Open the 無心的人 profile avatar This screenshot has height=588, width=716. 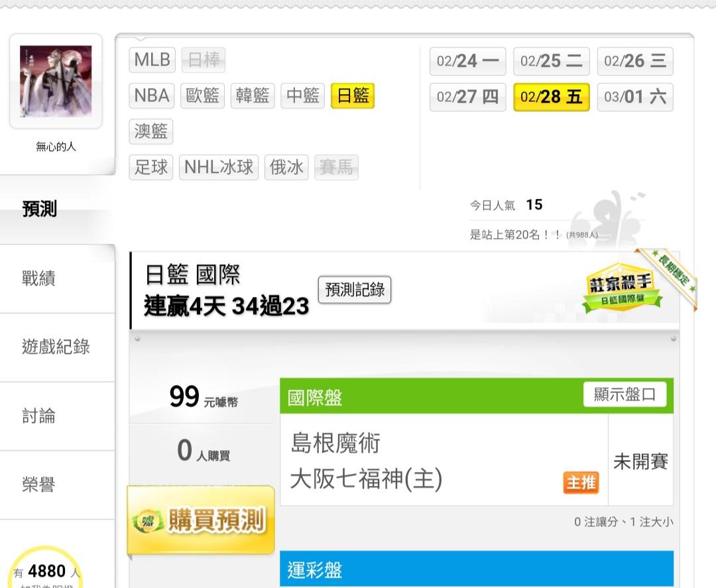pos(56,82)
